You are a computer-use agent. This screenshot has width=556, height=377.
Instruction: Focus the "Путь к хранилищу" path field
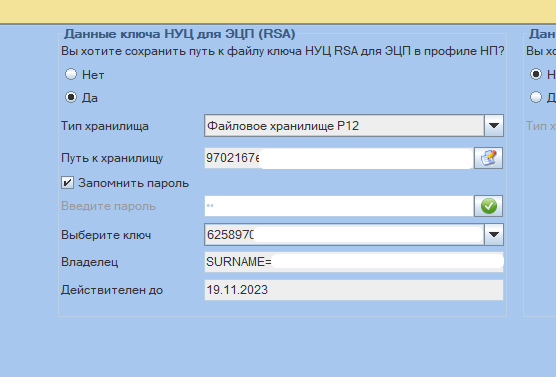coord(339,158)
